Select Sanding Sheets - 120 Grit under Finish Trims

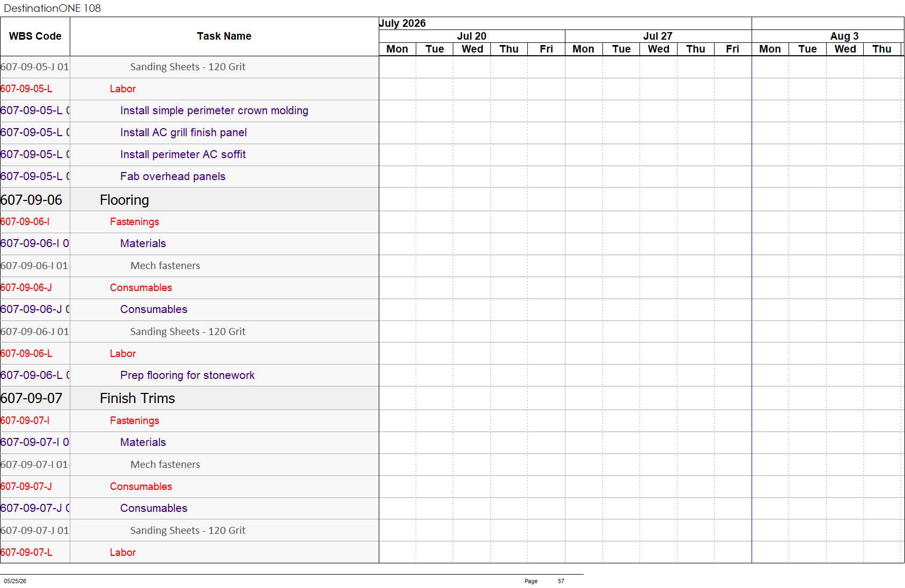tap(188, 531)
